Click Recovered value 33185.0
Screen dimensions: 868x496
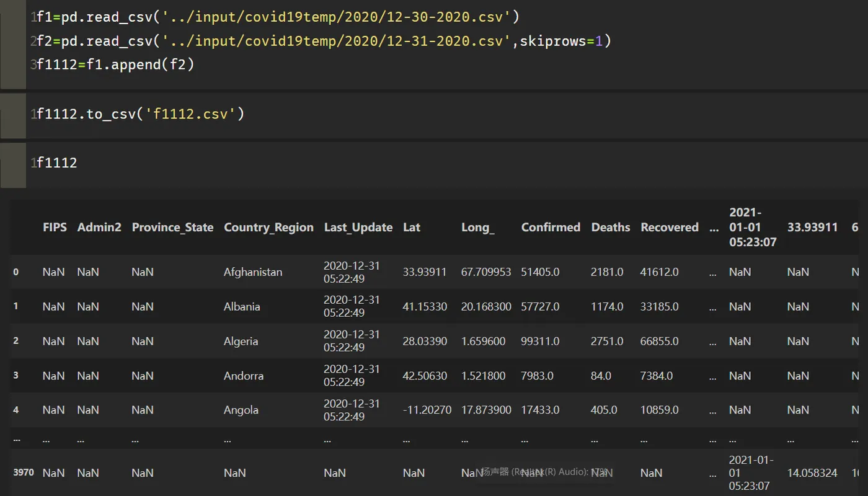coord(659,307)
